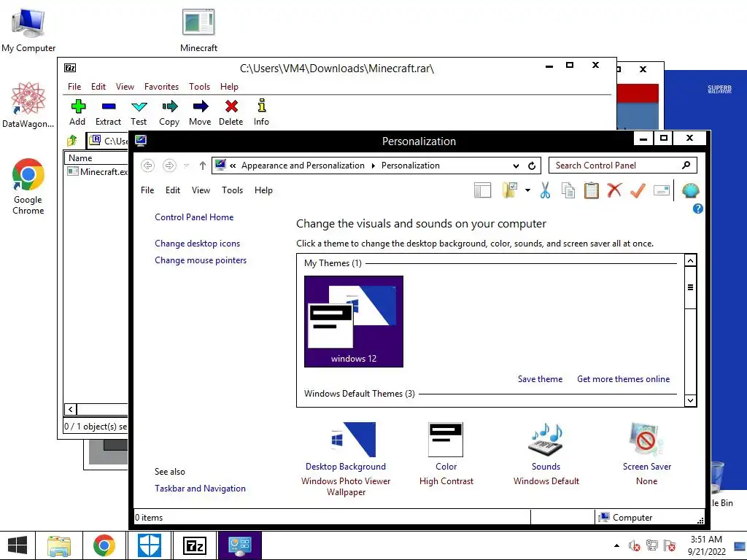Expand the recent locations dropdown arrow
The height and width of the screenshot is (560, 747).
pos(186,166)
